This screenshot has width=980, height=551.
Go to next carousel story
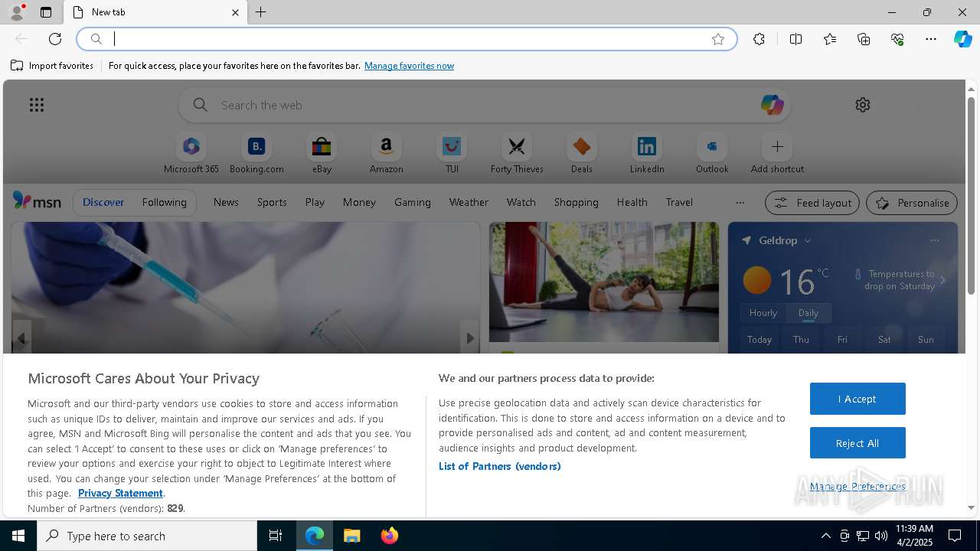coord(470,338)
